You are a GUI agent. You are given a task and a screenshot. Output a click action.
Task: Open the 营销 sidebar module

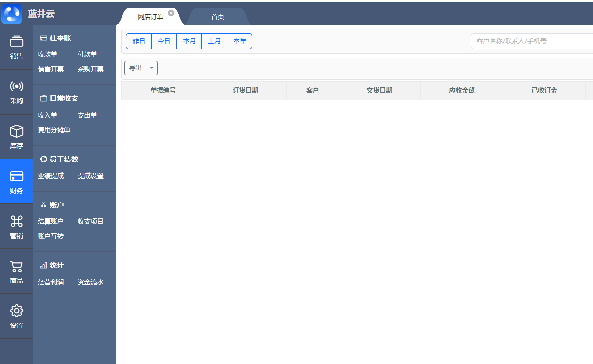click(x=16, y=226)
